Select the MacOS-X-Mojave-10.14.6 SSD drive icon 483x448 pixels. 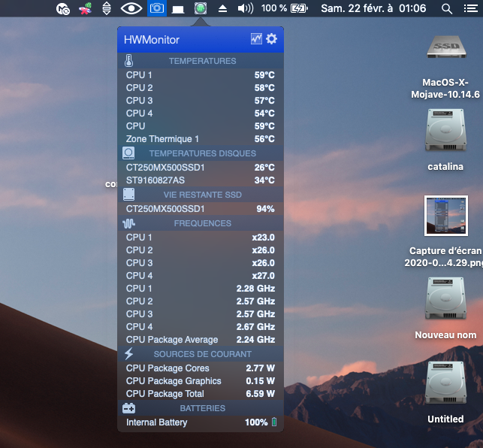(446, 47)
